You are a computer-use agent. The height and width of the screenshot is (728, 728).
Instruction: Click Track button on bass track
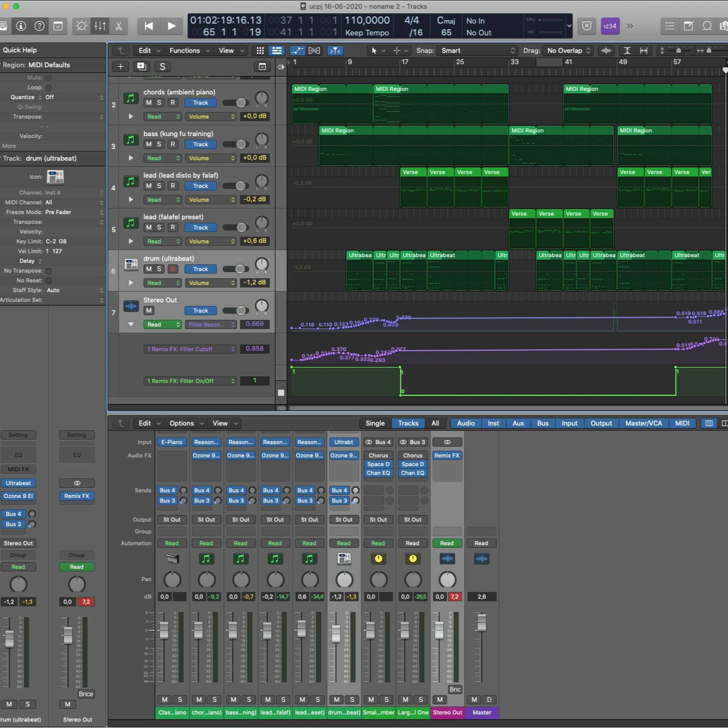(x=200, y=144)
